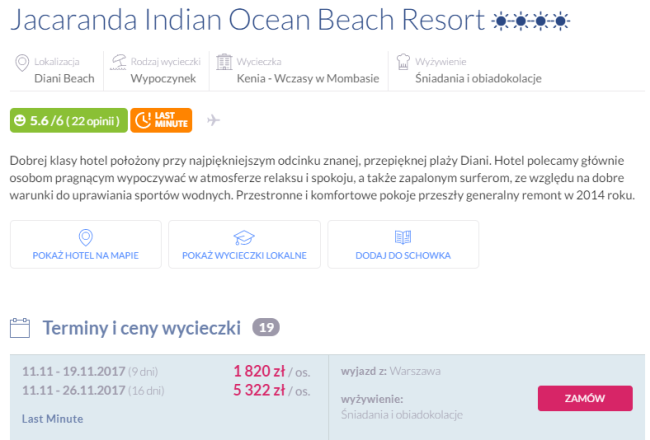Click the green 5.6/6 rating badge
This screenshot has width=650, height=440.
(x=68, y=121)
